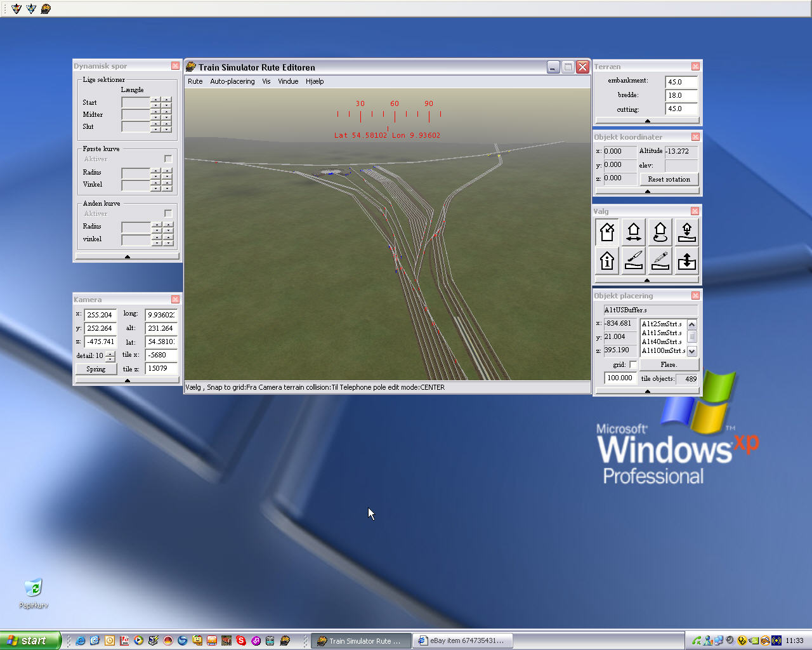Screen dimensions: 812x650
Task: Click the train icon in the top-left toolbar
Action: tap(46, 9)
